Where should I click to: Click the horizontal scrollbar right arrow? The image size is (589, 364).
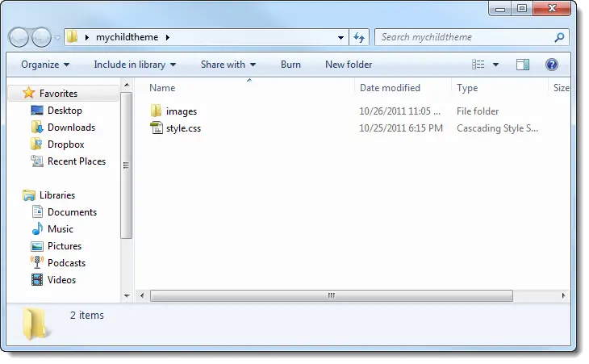pyautogui.click(x=563, y=296)
